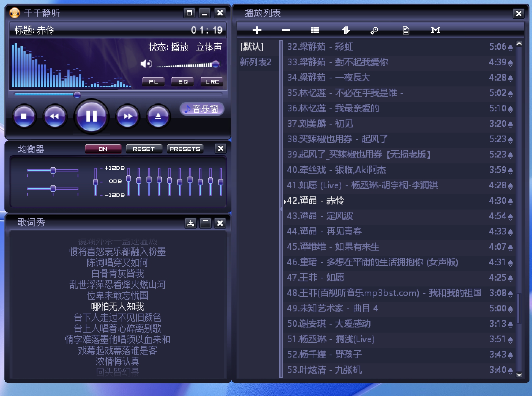Toggle equalizer window with EQ button

(183, 81)
